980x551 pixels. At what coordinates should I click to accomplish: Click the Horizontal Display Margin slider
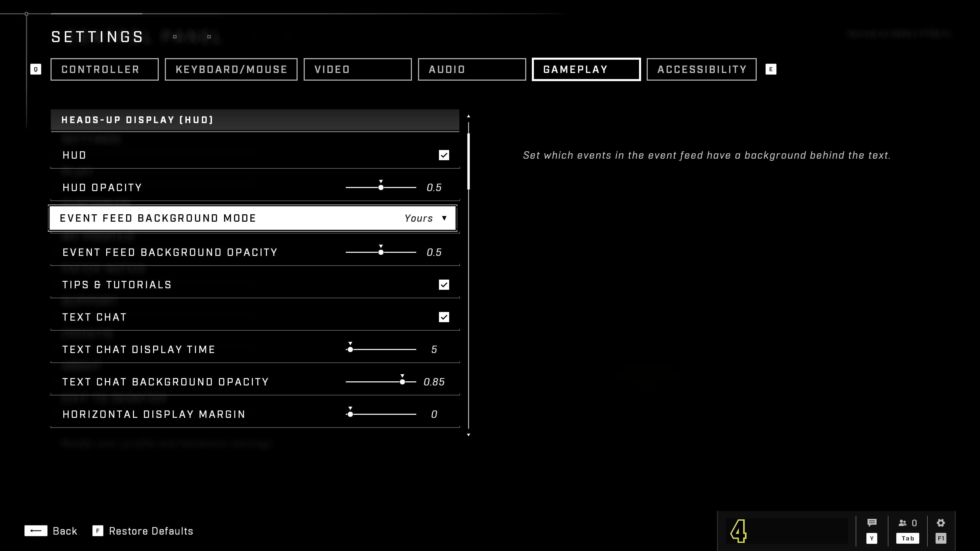pyautogui.click(x=381, y=414)
